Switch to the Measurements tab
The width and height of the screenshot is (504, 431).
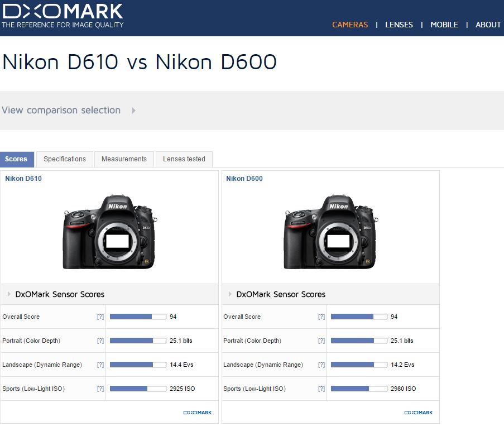pos(124,159)
